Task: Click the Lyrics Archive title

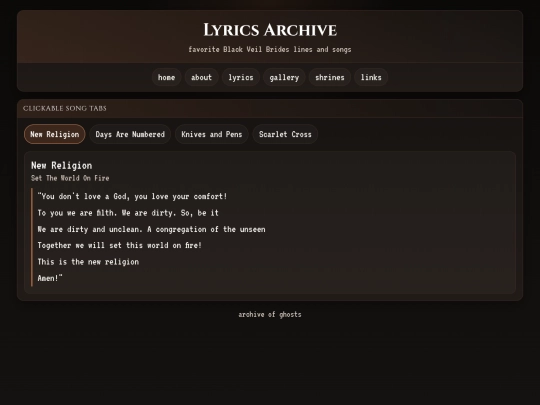Action: [x=270, y=30]
